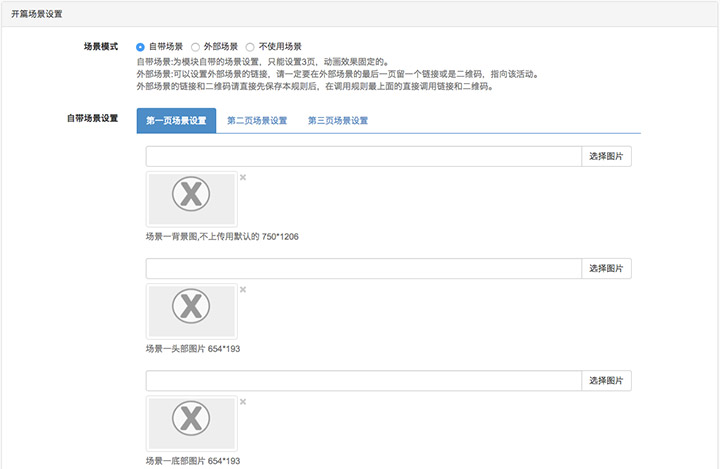Click the hint text mentioning 750*1206

pyautogui.click(x=222, y=237)
